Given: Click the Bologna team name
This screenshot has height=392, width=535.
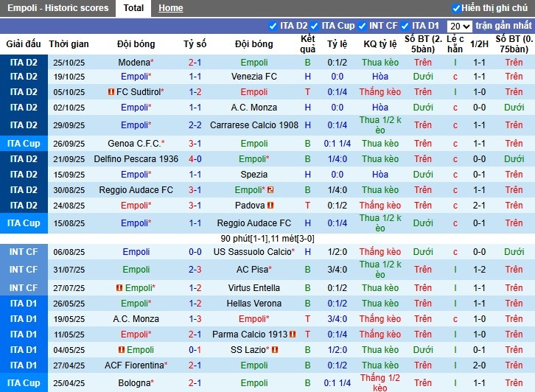Looking at the screenshot, I should [x=134, y=383].
